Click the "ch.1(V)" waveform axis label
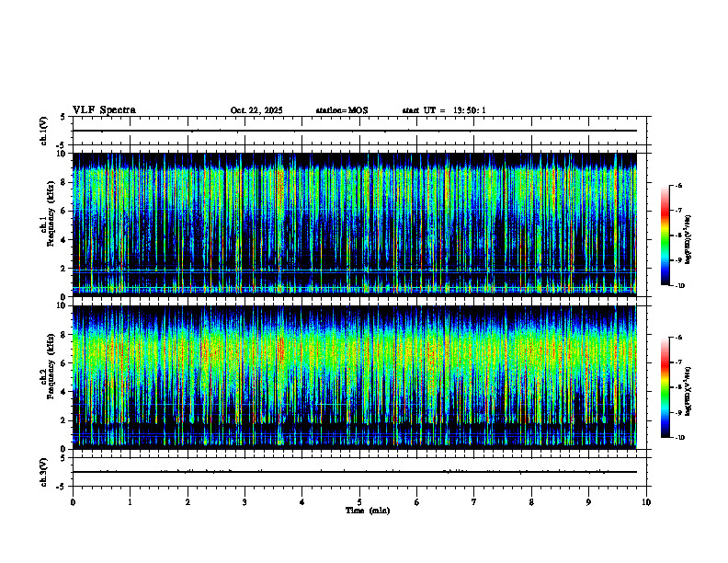 (x=44, y=131)
